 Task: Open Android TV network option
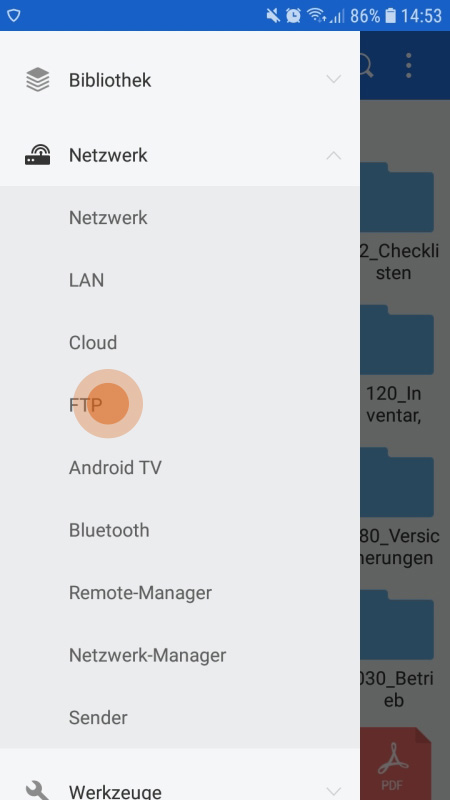(x=180, y=467)
